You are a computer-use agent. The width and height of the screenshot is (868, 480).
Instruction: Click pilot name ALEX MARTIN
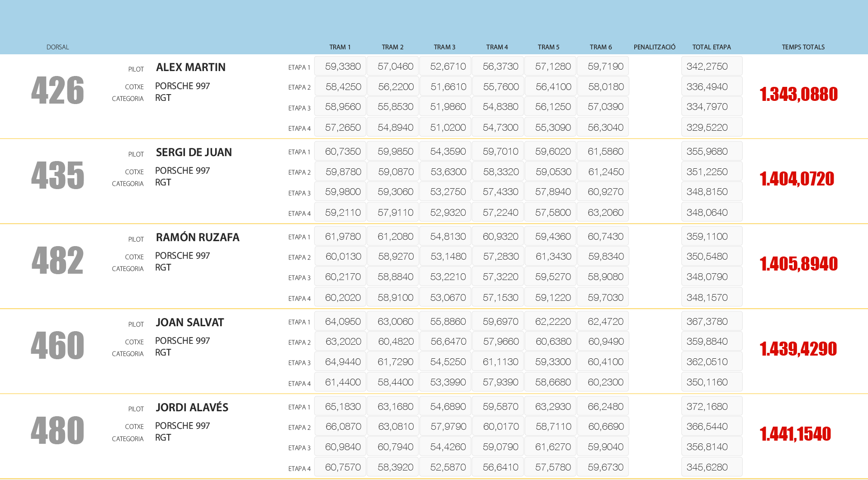point(190,67)
